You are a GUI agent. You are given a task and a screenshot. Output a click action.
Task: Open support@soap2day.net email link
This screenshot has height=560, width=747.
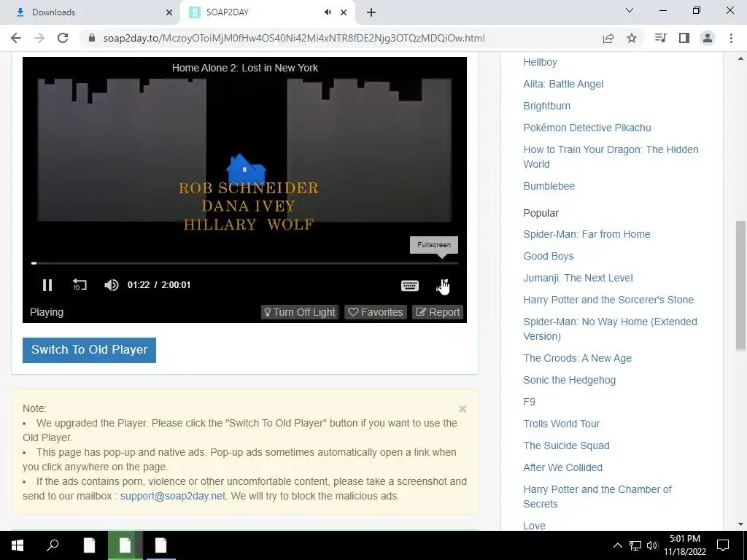tap(172, 496)
